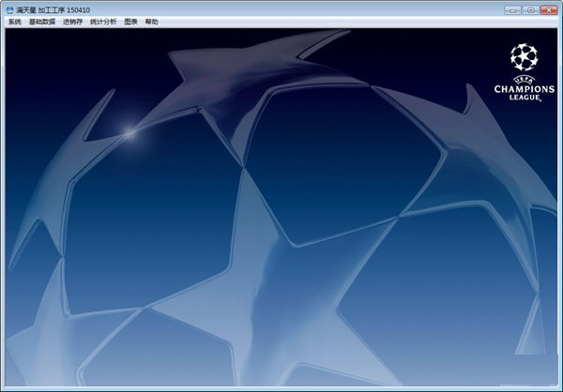Click the application icon in title bar
The width and height of the screenshot is (563, 392).
click(9, 10)
